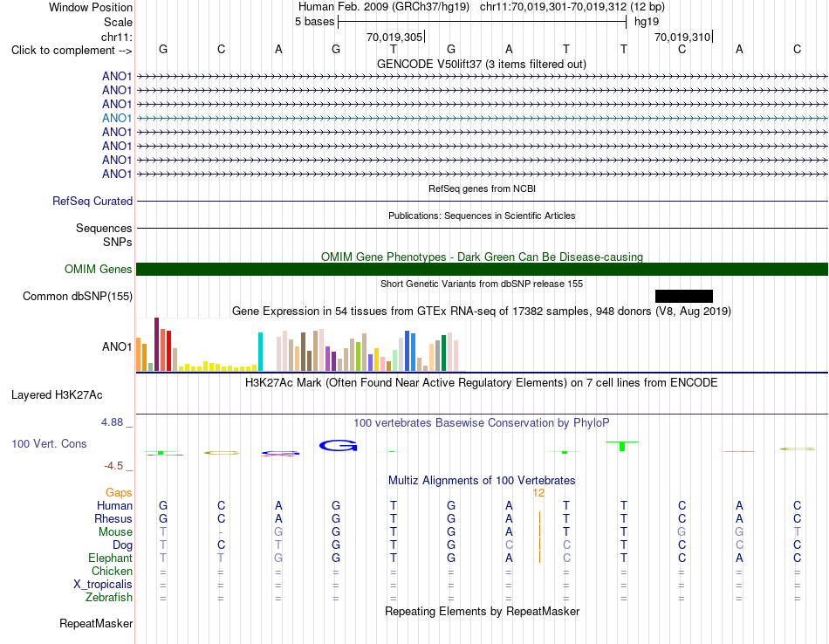Select the Rhesus alignment row label
Image resolution: width=829 pixels, height=644 pixels.
(x=113, y=518)
